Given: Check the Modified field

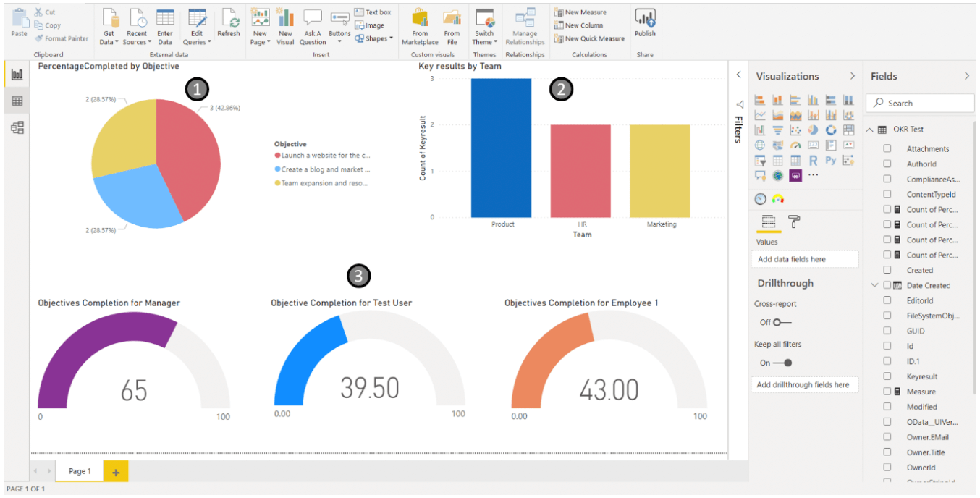Looking at the screenshot, I should pos(887,407).
